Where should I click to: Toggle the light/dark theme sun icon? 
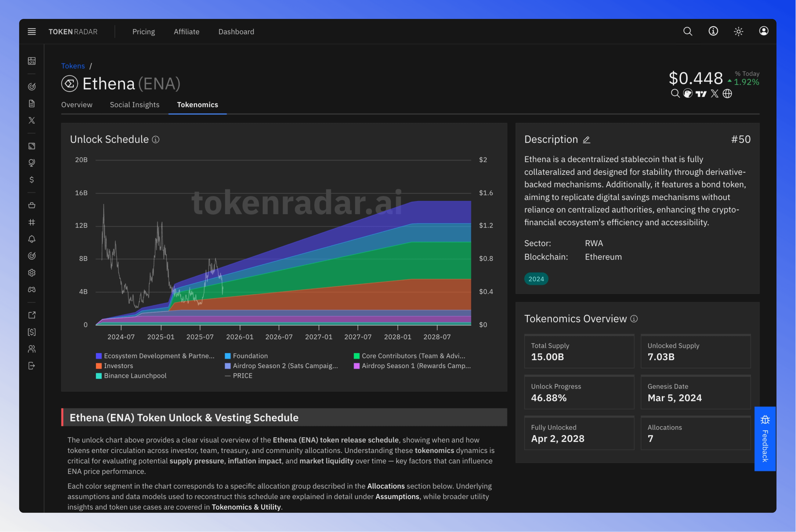coord(738,32)
